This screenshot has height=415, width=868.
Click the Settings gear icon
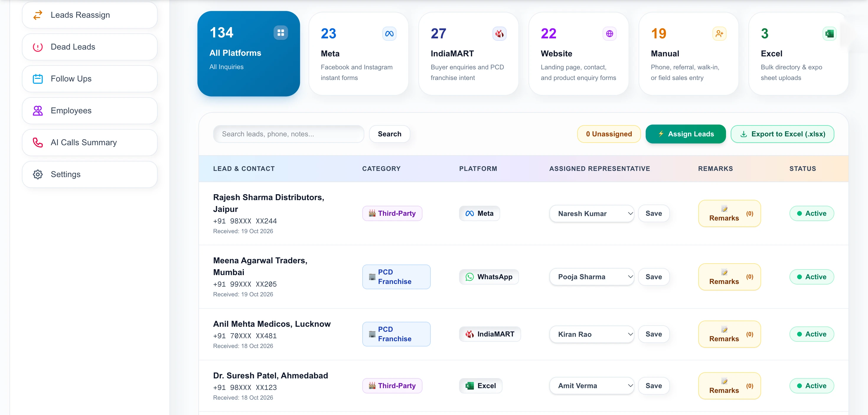pyautogui.click(x=38, y=174)
